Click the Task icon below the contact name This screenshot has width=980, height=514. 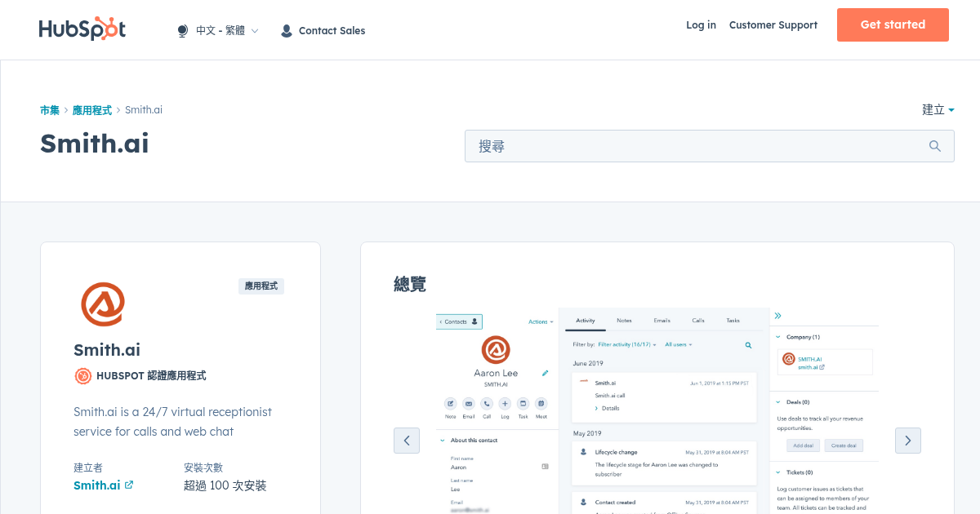(x=523, y=405)
